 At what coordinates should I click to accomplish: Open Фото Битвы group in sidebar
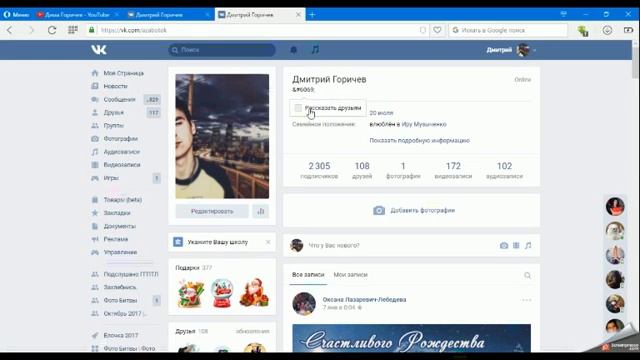120,300
